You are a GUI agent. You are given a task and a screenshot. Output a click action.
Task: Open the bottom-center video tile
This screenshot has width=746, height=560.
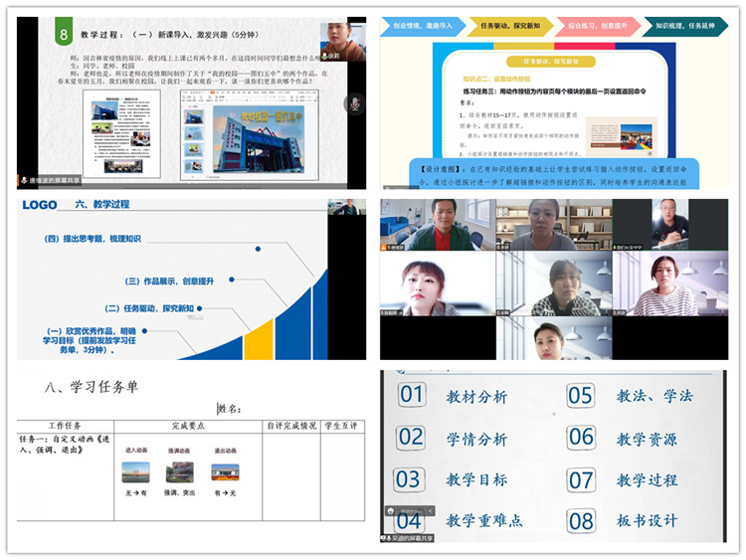[554, 338]
